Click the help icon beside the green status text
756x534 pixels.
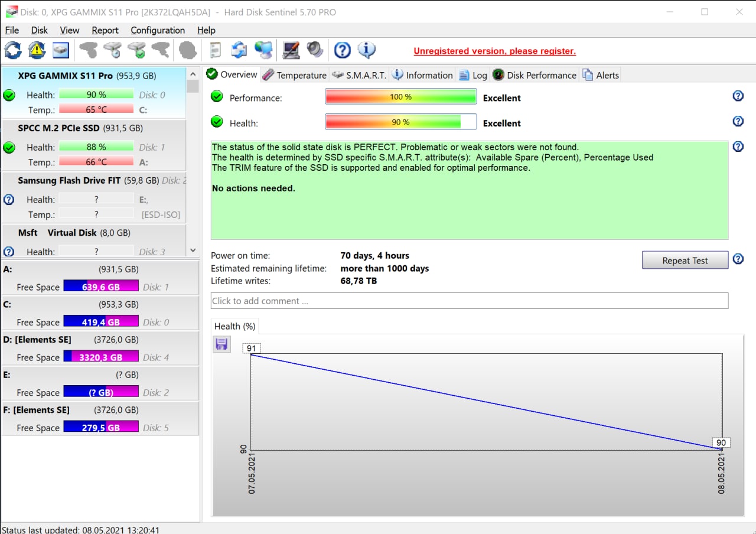[738, 146]
